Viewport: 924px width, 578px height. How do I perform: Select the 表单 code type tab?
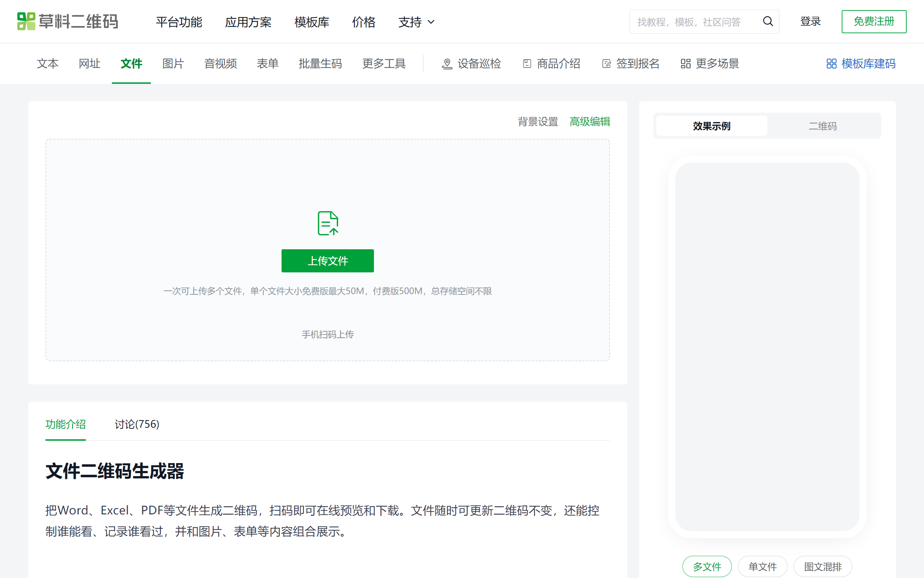pyautogui.click(x=268, y=64)
